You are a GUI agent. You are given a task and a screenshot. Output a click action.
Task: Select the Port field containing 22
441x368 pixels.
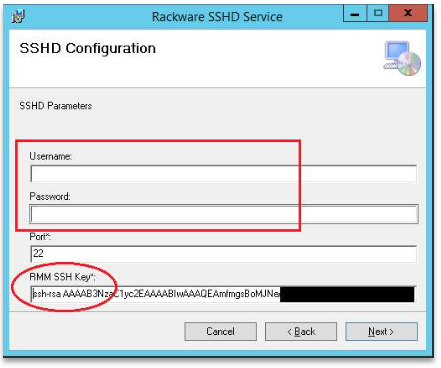pos(223,254)
